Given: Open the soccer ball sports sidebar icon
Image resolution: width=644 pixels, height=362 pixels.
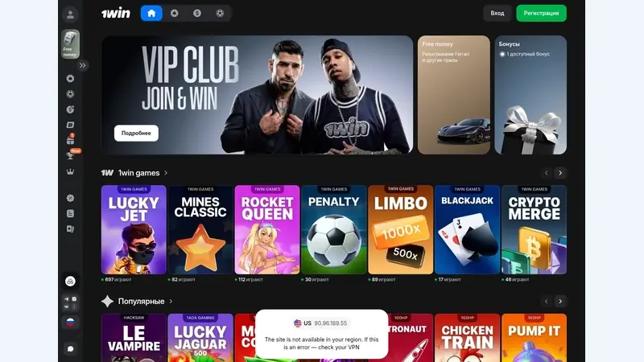Looking at the screenshot, I should 70,94.
